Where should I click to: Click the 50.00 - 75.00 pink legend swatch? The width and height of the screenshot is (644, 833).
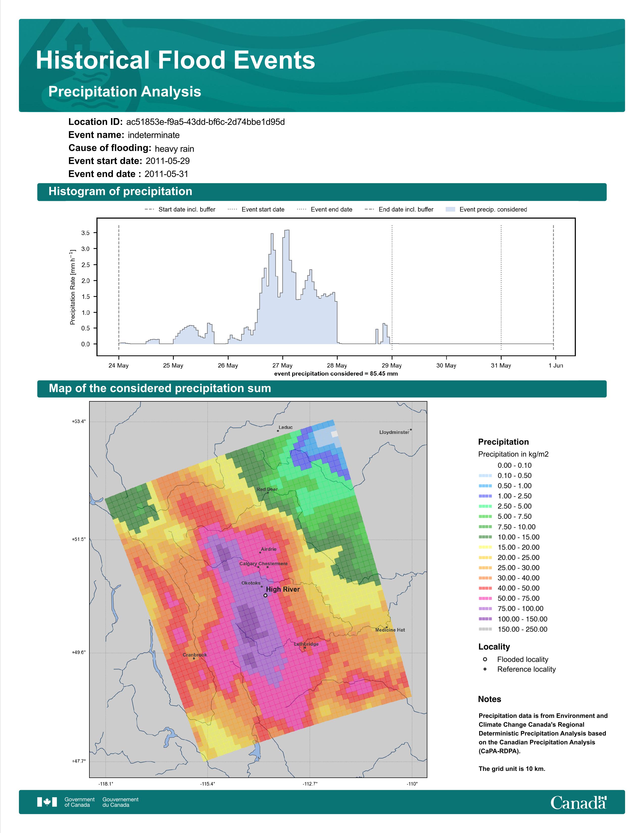tap(485, 598)
